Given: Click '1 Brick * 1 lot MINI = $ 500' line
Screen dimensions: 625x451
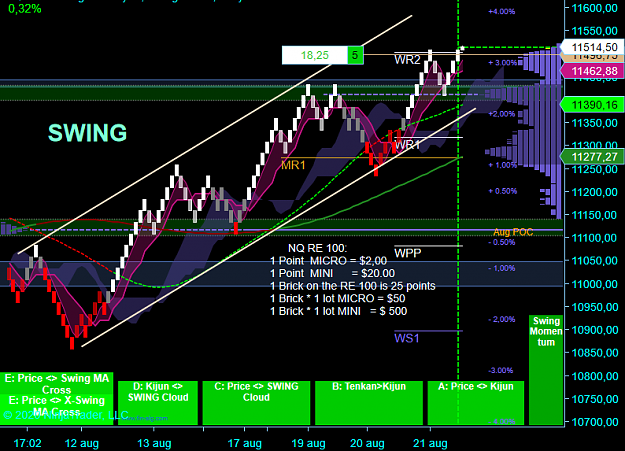Looking at the screenshot, I should [x=338, y=311].
